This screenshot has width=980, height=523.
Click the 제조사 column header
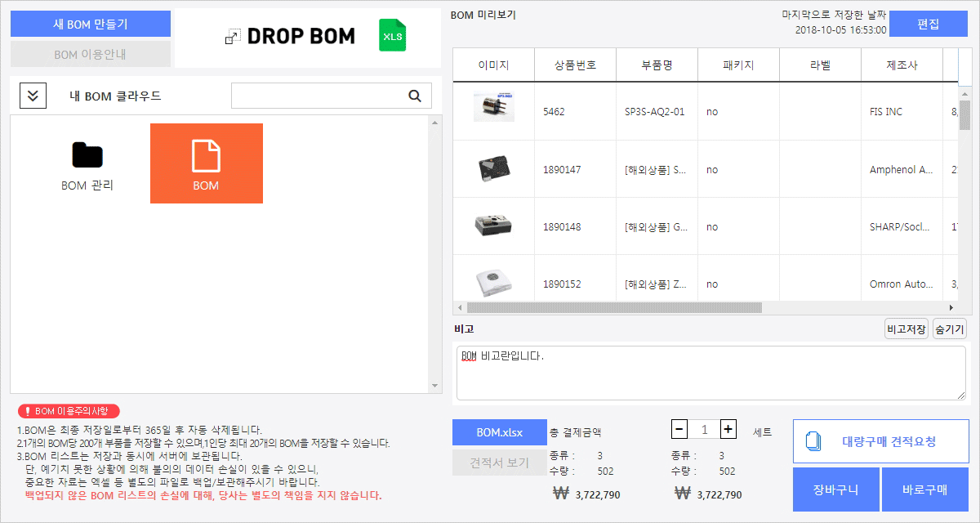[902, 65]
